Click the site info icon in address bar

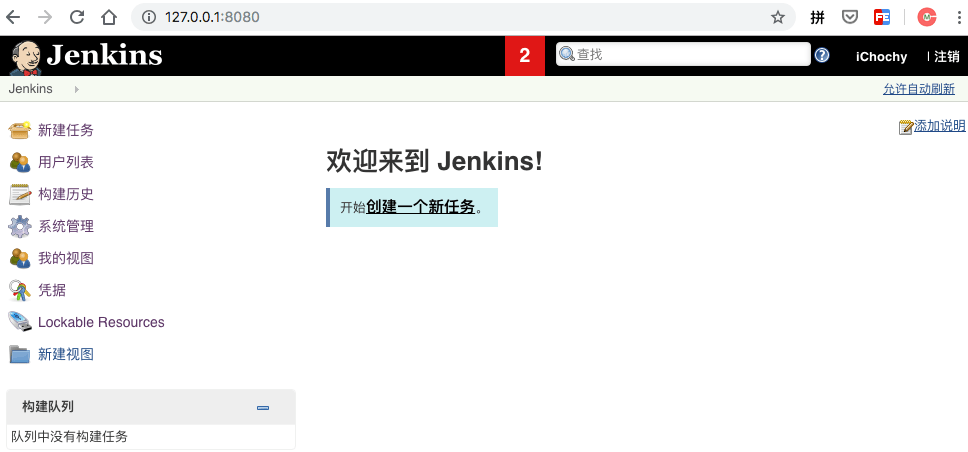pyautogui.click(x=148, y=17)
